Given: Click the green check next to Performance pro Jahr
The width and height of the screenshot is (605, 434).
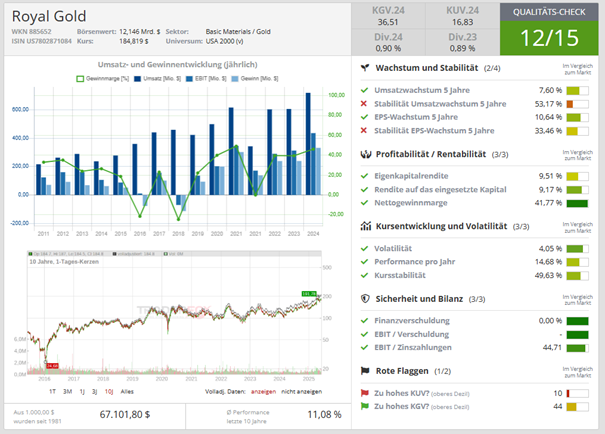Looking at the screenshot, I should tap(364, 262).
